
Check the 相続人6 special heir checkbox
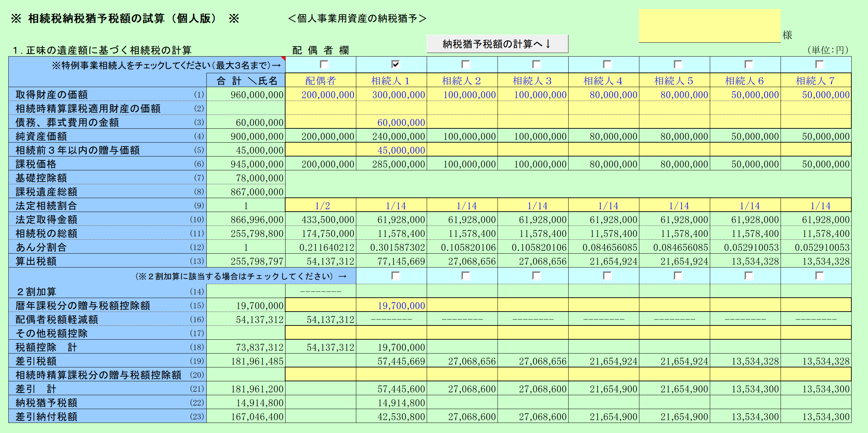pos(749,65)
